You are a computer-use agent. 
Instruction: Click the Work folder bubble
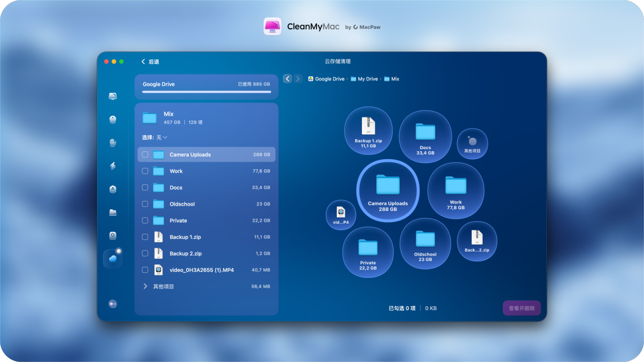[456, 191]
